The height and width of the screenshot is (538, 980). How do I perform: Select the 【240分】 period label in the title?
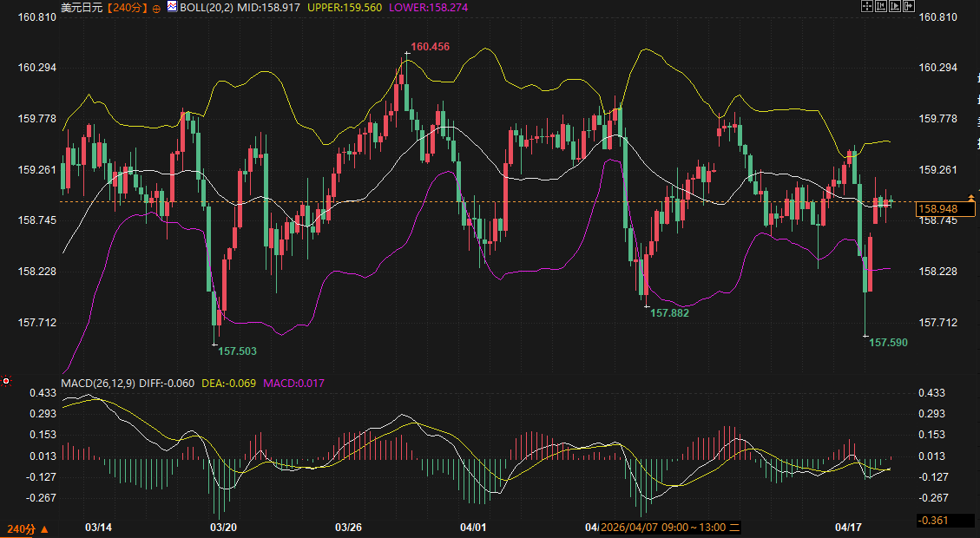(x=127, y=7)
